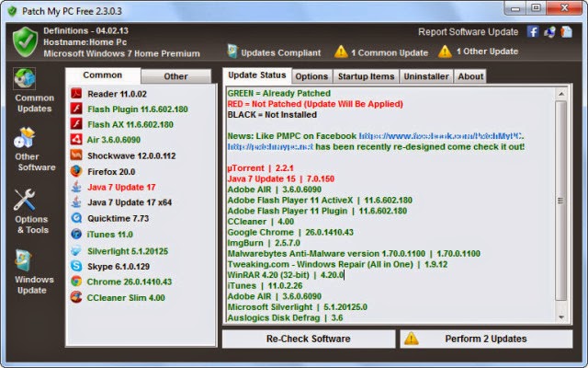Click the Skype icon
This screenshot has width=588, height=368.
click(x=76, y=266)
